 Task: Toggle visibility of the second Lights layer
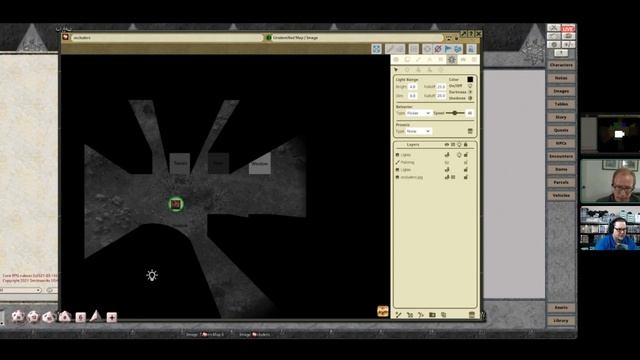click(447, 169)
